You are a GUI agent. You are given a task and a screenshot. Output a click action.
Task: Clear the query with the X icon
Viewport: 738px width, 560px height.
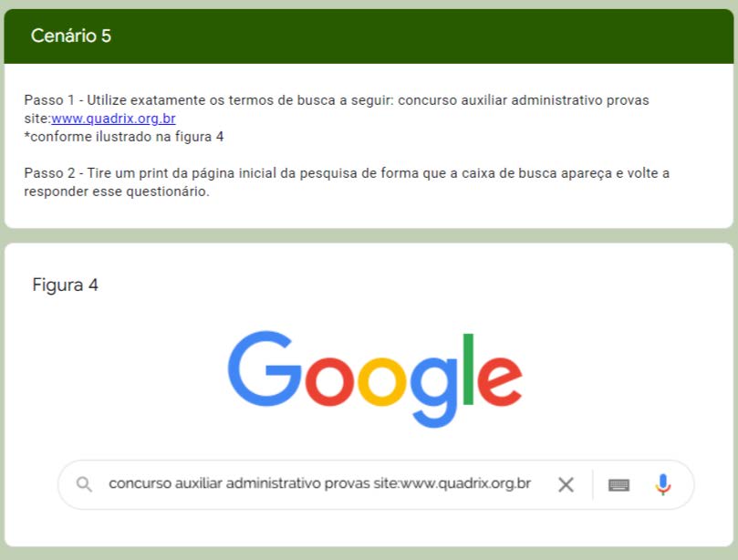[x=566, y=484]
